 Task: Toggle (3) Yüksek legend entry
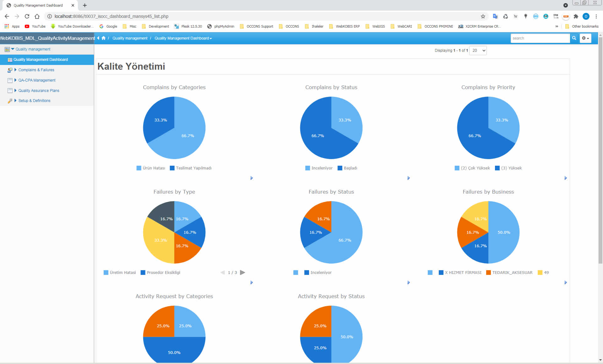click(x=508, y=168)
